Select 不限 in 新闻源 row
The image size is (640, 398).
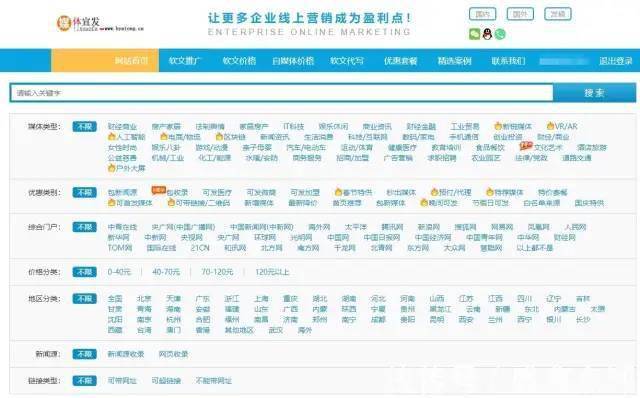(x=84, y=354)
